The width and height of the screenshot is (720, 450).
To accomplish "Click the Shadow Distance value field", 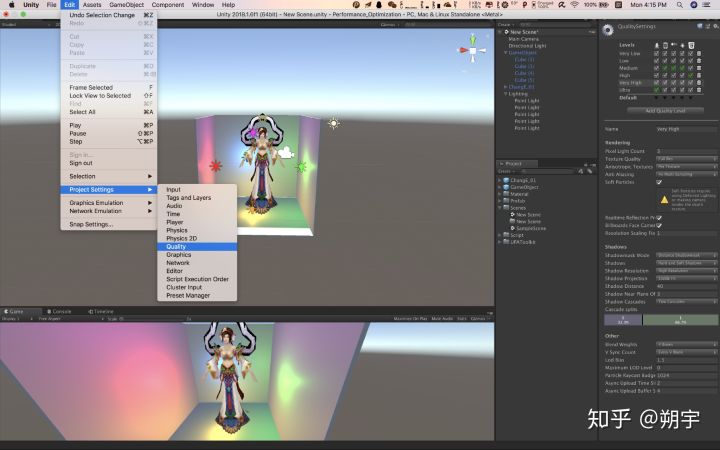I will (x=686, y=286).
